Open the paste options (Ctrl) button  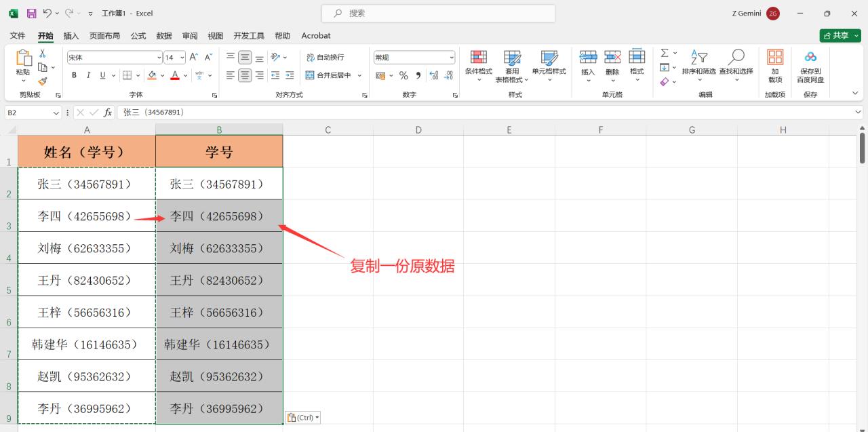pyautogui.click(x=302, y=418)
